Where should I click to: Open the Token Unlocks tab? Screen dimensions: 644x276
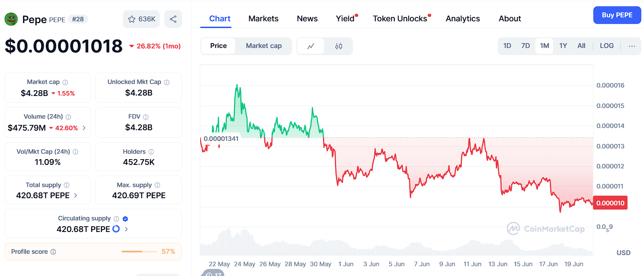400,19
